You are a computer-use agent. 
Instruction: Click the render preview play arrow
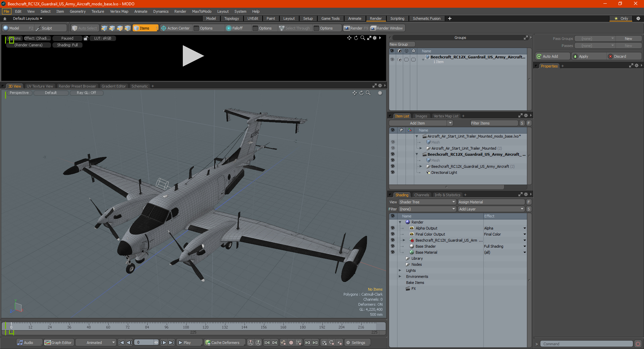pos(193,56)
